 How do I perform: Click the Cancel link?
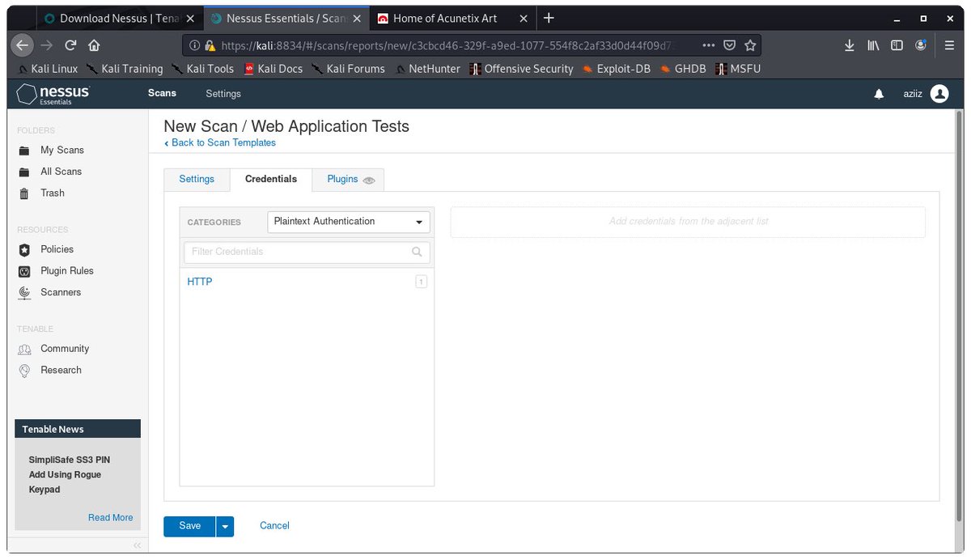click(x=274, y=526)
